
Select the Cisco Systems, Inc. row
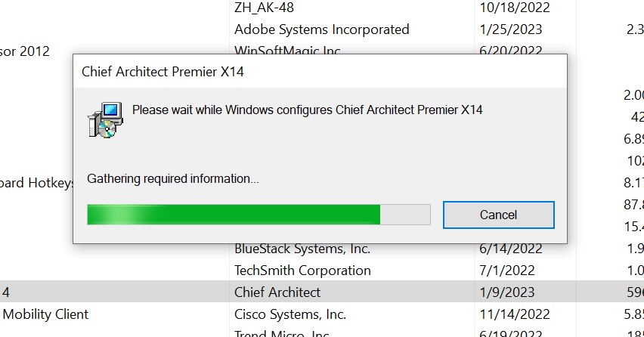coord(290,314)
